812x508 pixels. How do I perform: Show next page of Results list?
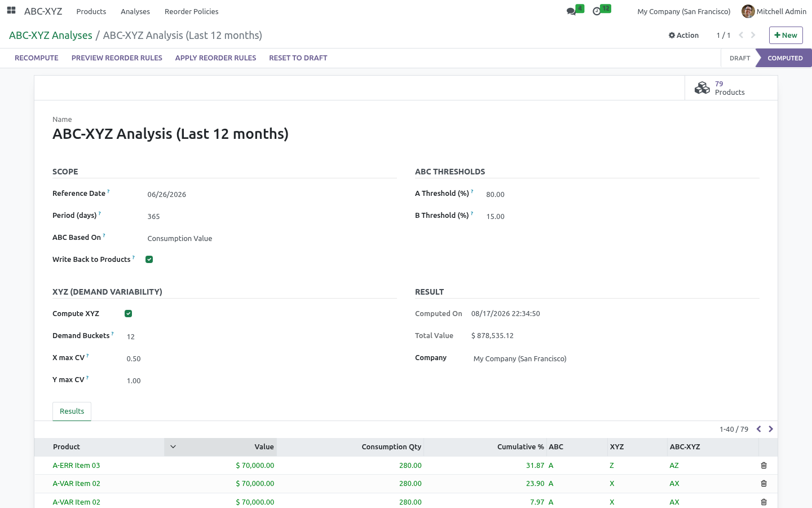(771, 430)
